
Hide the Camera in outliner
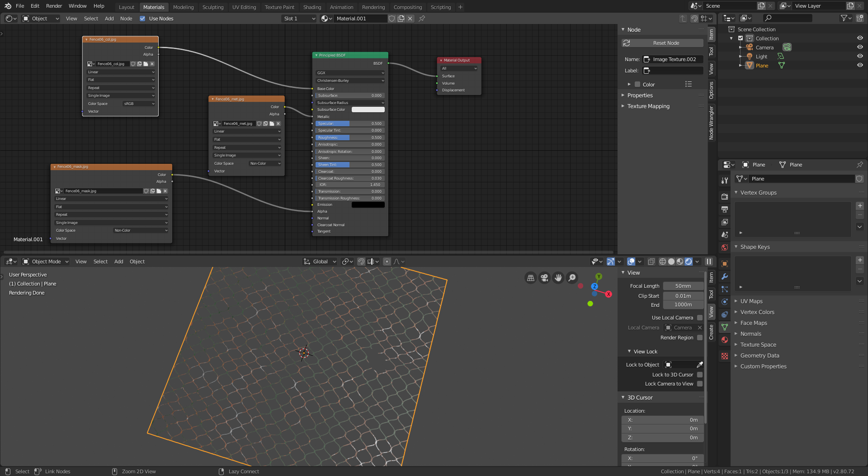click(x=860, y=47)
